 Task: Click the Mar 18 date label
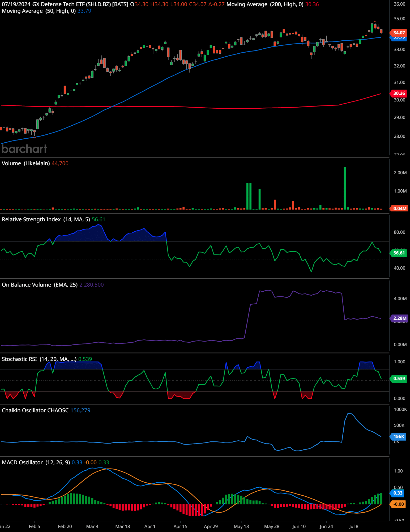click(123, 526)
